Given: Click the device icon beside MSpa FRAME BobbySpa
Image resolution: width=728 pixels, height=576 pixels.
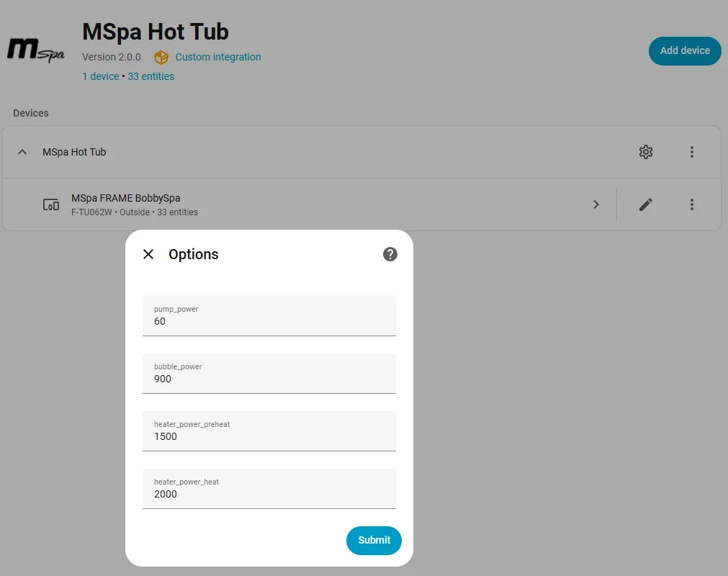Looking at the screenshot, I should point(51,204).
